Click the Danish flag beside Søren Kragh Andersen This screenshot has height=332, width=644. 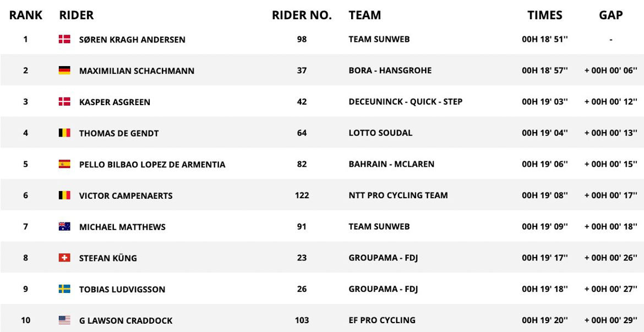(64, 39)
